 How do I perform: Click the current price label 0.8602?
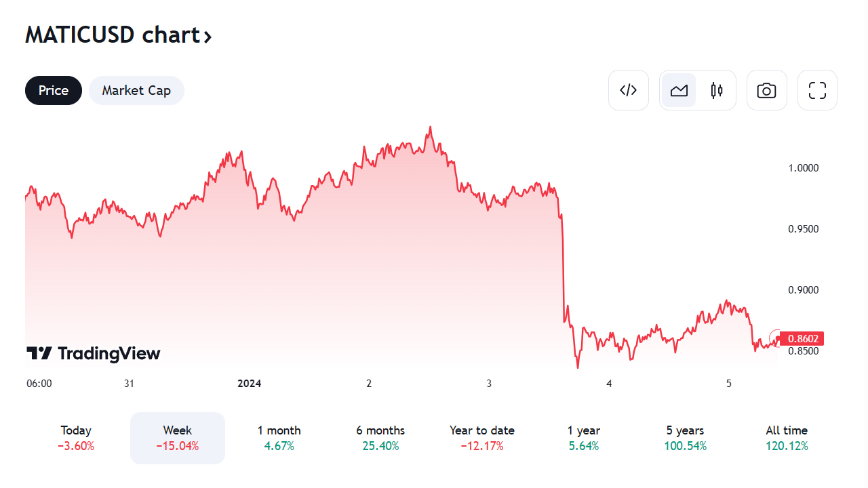[x=803, y=338]
